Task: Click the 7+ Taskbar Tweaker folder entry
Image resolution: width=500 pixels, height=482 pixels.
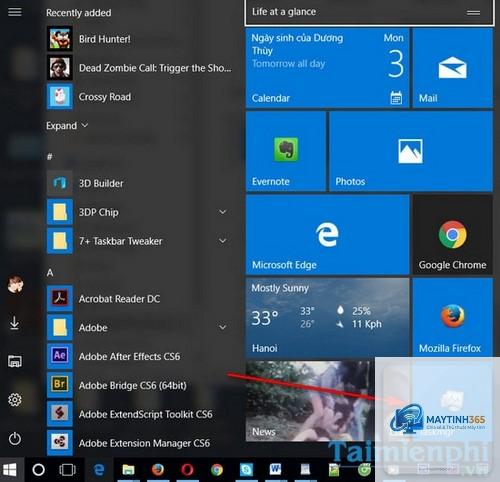Action: [x=140, y=241]
